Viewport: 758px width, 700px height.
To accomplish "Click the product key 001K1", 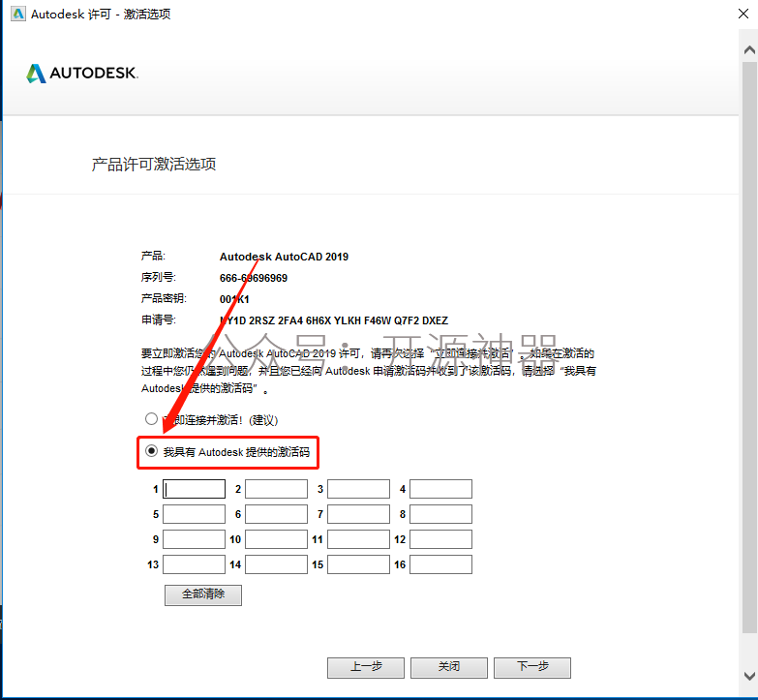I will click(x=234, y=299).
